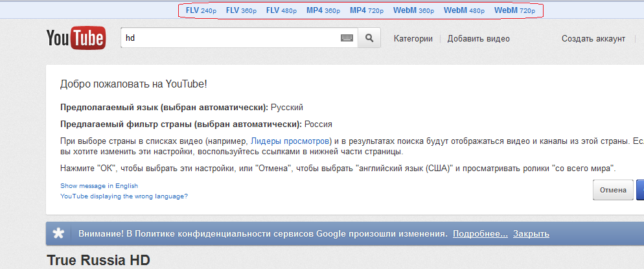Click the YouTube logo
The height and width of the screenshot is (269, 644).
[x=75, y=39]
